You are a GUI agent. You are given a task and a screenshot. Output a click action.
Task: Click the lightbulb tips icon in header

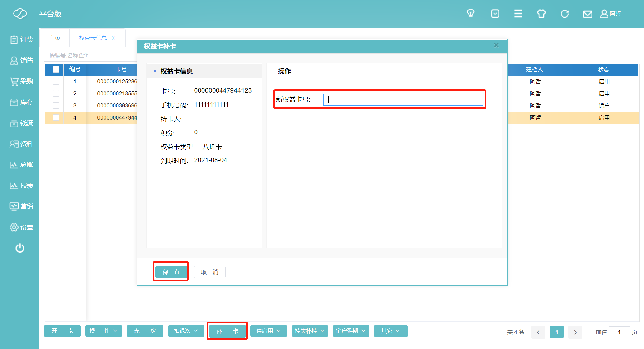[470, 14]
